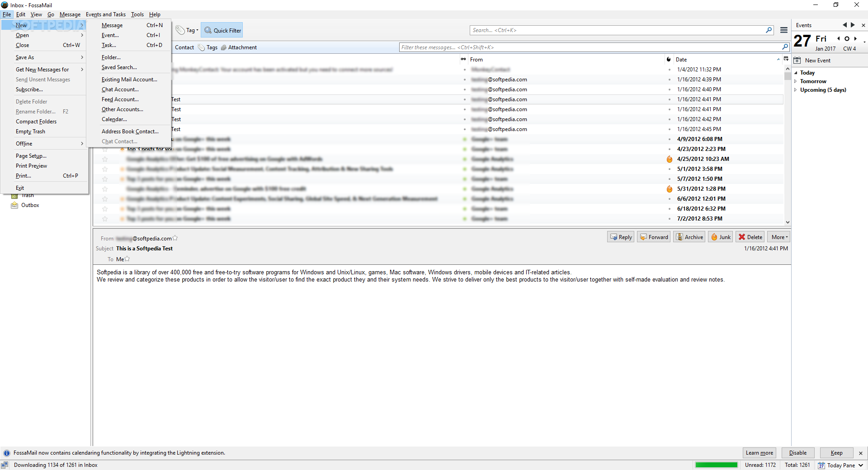Click the quick filter search magnifier icon
868x470 pixels.
(785, 47)
